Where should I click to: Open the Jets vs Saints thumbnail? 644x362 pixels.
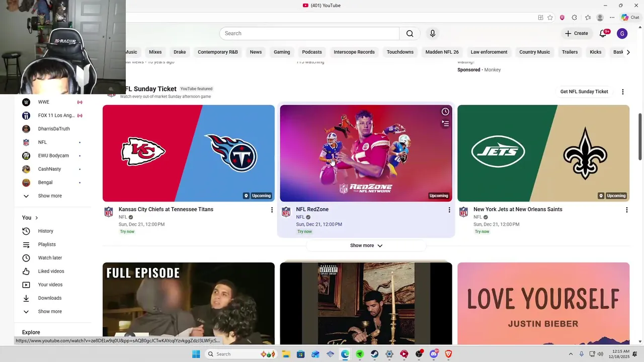543,153
